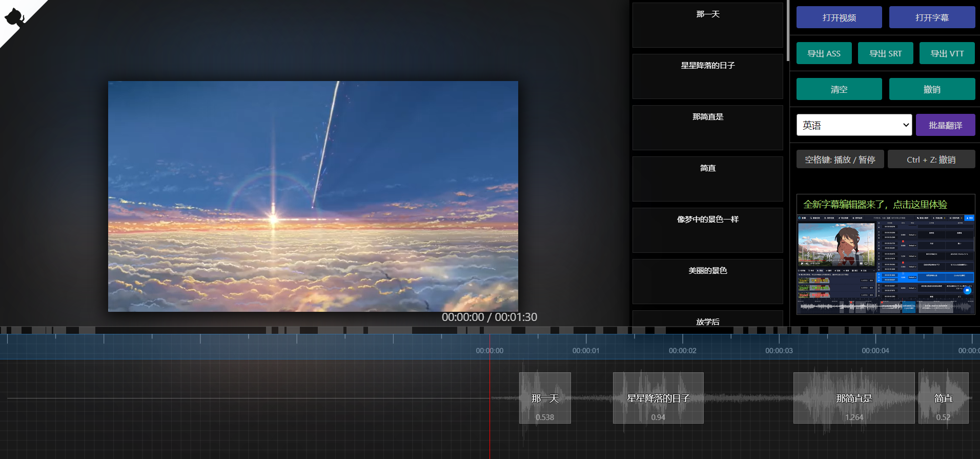Edit the 像梦中的景色一样 subtitle entry
The image size is (980, 459).
click(707, 230)
